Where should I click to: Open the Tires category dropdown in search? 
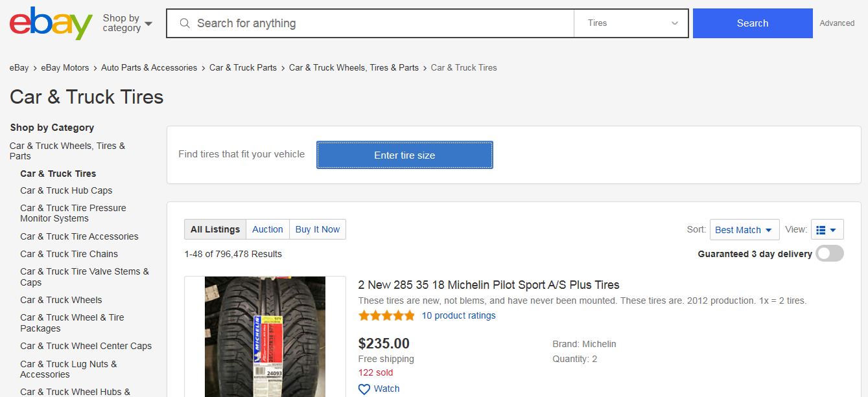(x=631, y=23)
